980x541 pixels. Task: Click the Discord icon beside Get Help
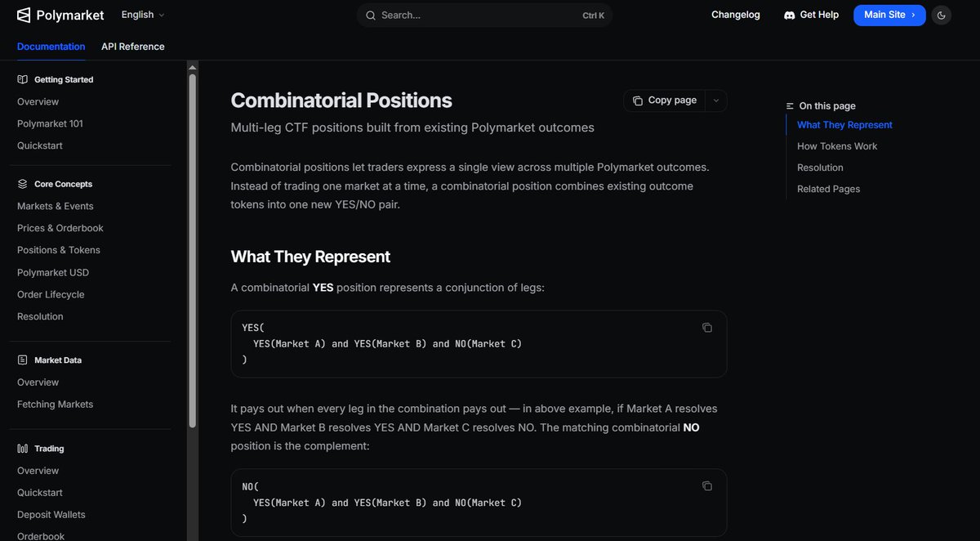coord(790,15)
